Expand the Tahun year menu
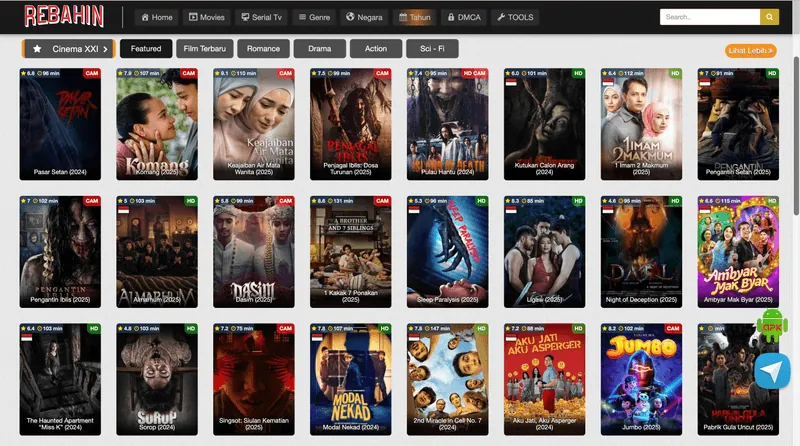Viewport: 800px width, 446px height. click(x=415, y=17)
